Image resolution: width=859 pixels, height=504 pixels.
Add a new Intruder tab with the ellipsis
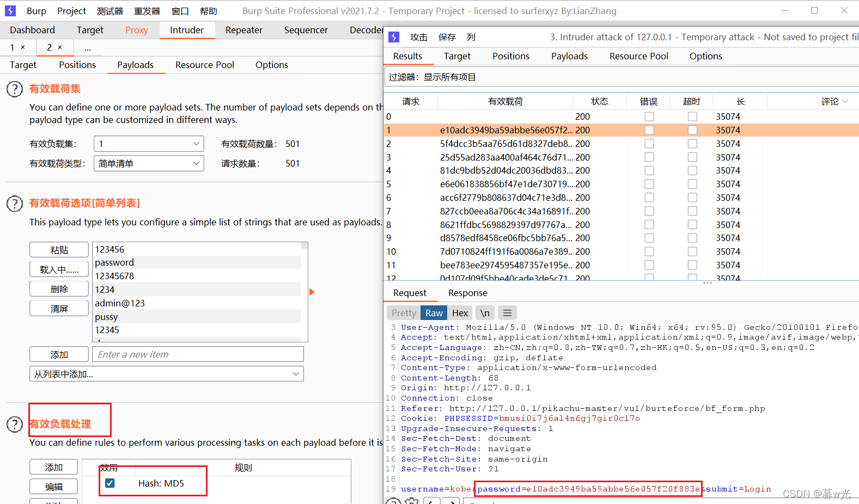pos(88,48)
